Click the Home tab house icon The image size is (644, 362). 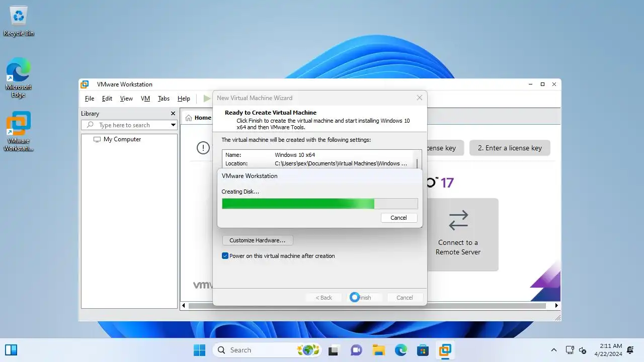(189, 118)
